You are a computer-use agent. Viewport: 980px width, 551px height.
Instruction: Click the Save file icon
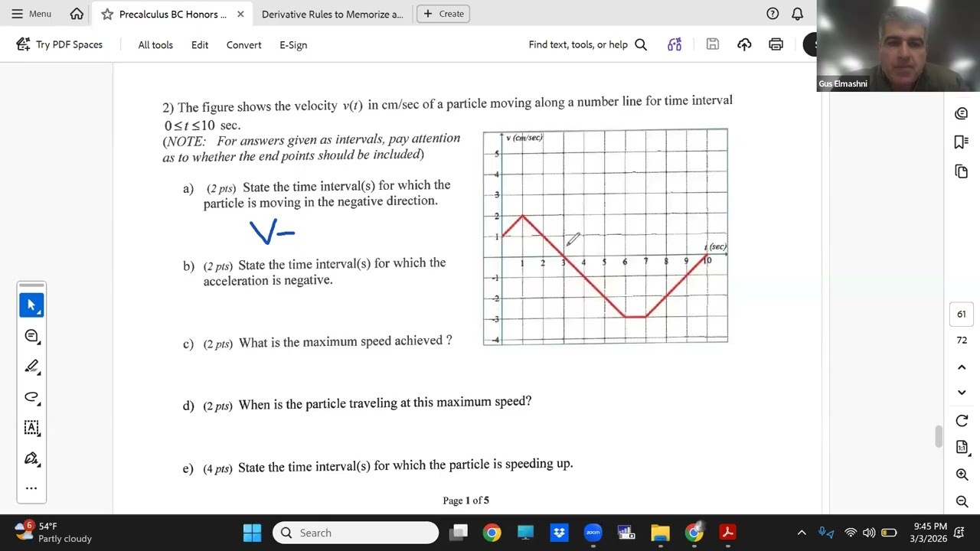713,44
